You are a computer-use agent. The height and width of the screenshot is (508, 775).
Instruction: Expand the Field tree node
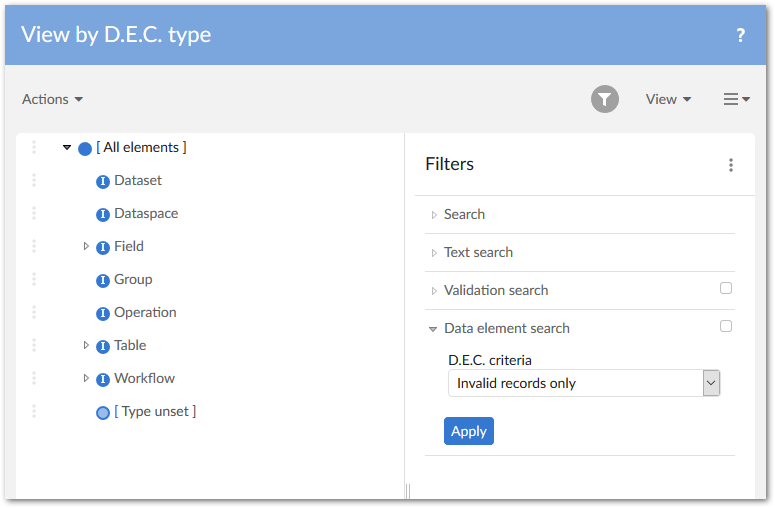point(86,246)
